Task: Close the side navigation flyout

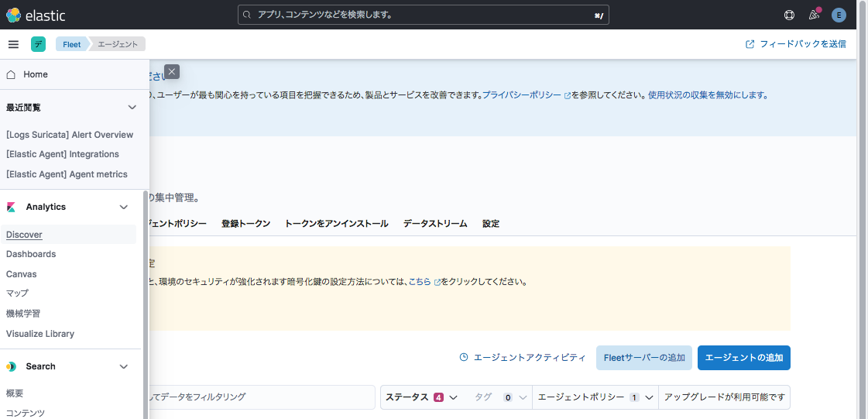Action: pyautogui.click(x=172, y=71)
